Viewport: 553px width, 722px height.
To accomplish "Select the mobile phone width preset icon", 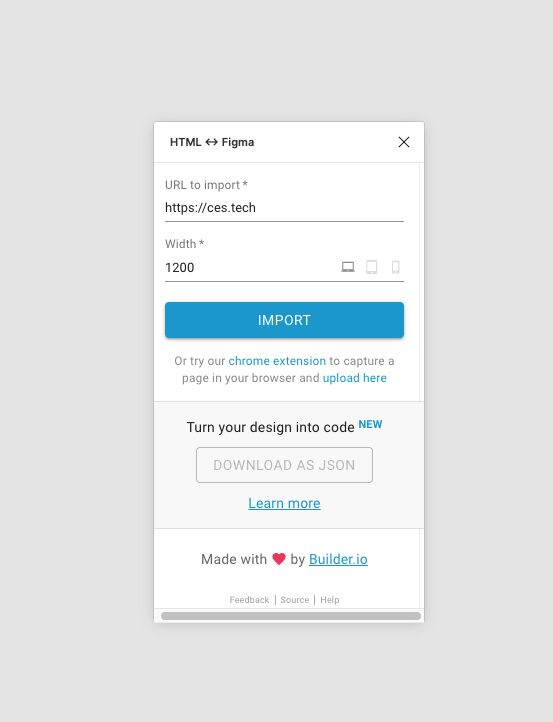I will (396, 267).
